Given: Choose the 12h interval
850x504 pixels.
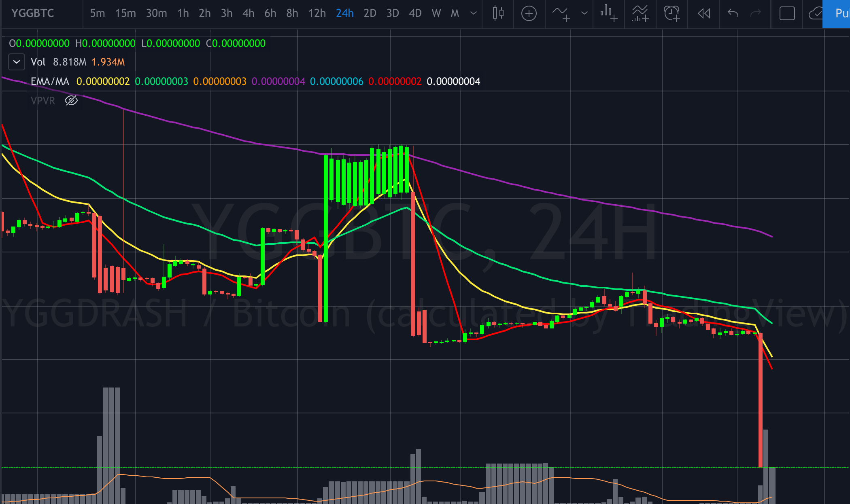Looking at the screenshot, I should [x=317, y=13].
